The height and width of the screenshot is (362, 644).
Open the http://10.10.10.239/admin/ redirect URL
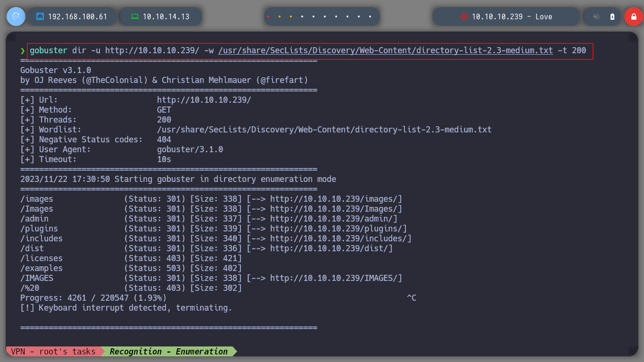[x=331, y=219]
